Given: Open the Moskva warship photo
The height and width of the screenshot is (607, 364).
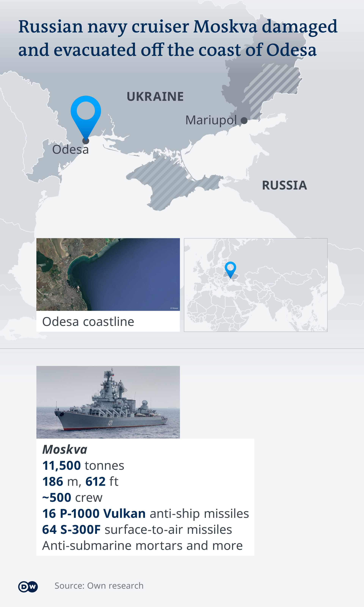Looking at the screenshot, I should [108, 402].
